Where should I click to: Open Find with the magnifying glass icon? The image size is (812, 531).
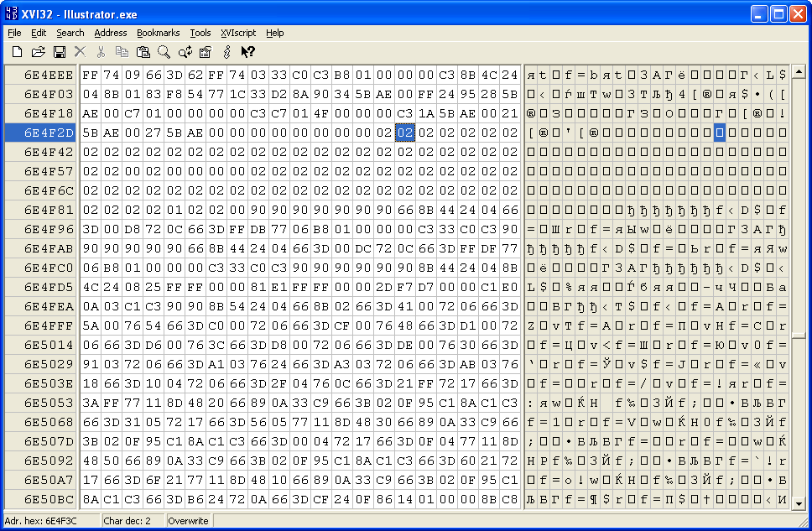click(x=164, y=52)
